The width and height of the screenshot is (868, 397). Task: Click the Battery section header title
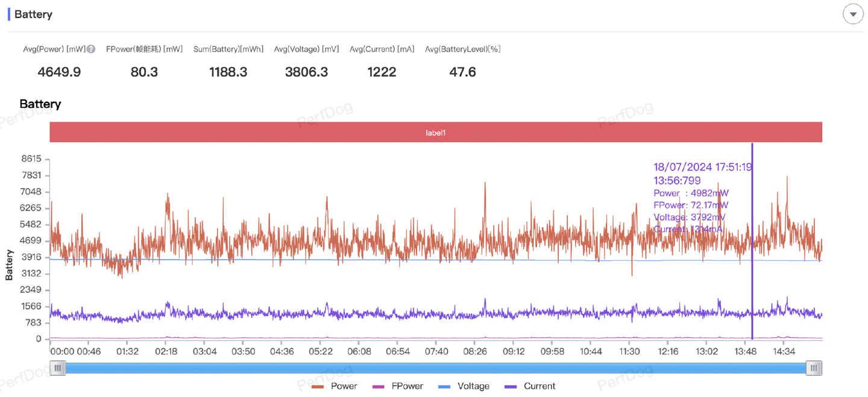tap(33, 14)
